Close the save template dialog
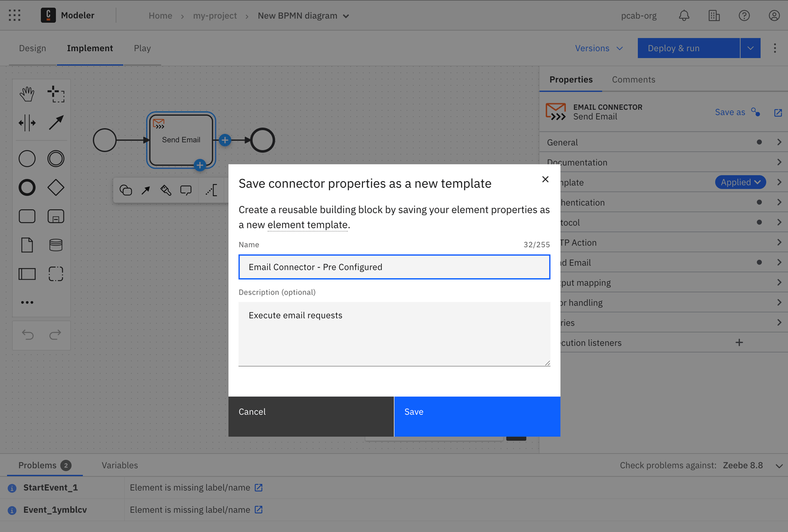The image size is (788, 532). [545, 180]
